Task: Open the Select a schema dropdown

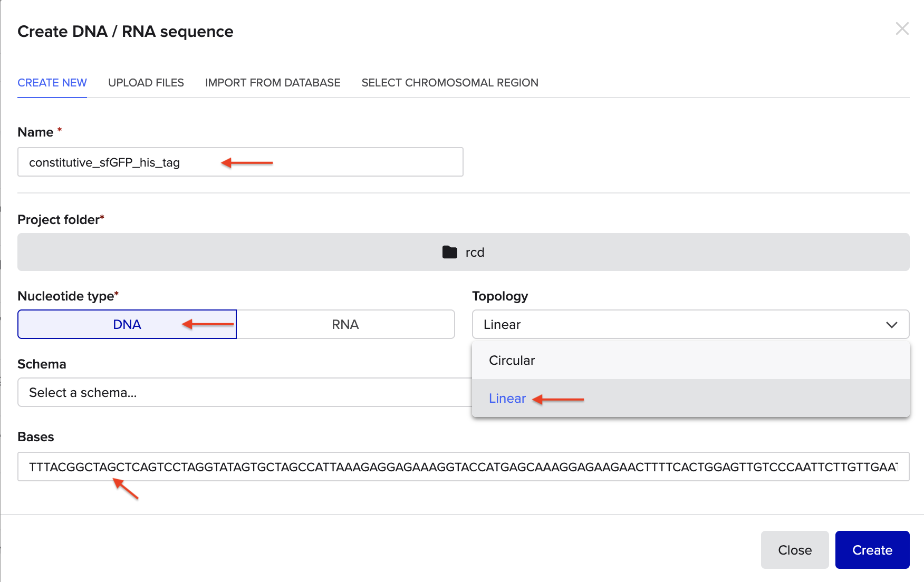Action: point(243,392)
